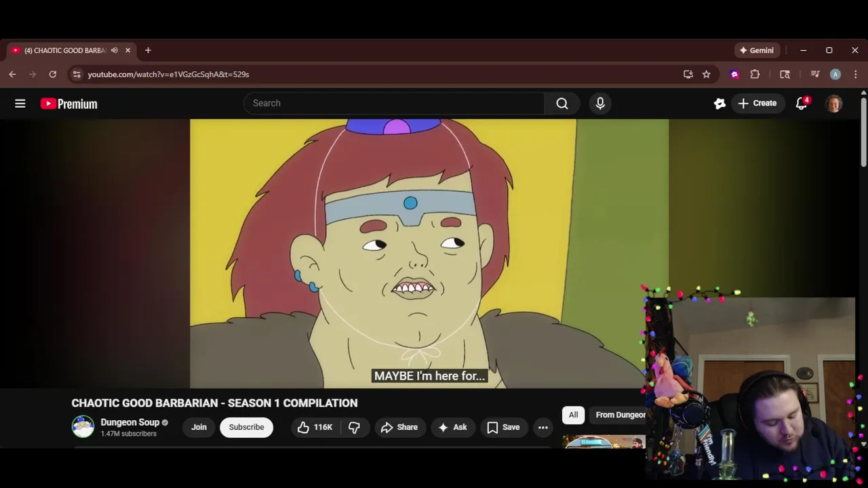Screen dimensions: 868x488
Task: Save video to a playlist
Action: [x=503, y=427]
